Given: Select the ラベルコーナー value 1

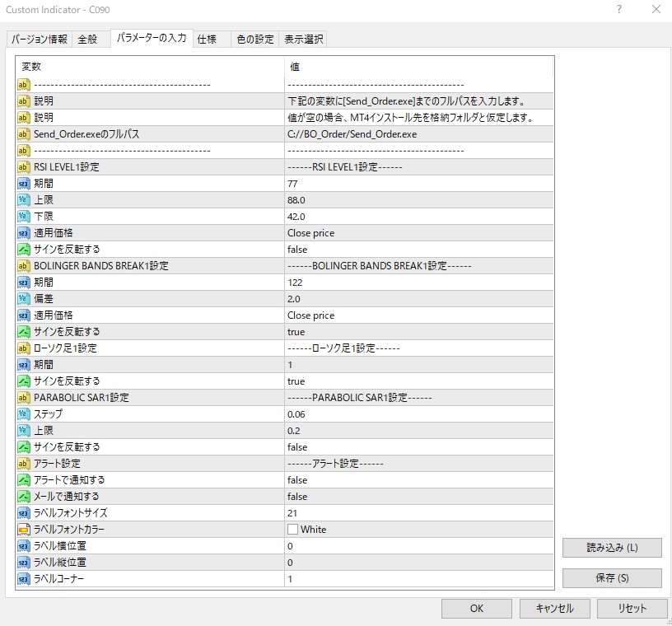Looking at the screenshot, I should [290, 579].
